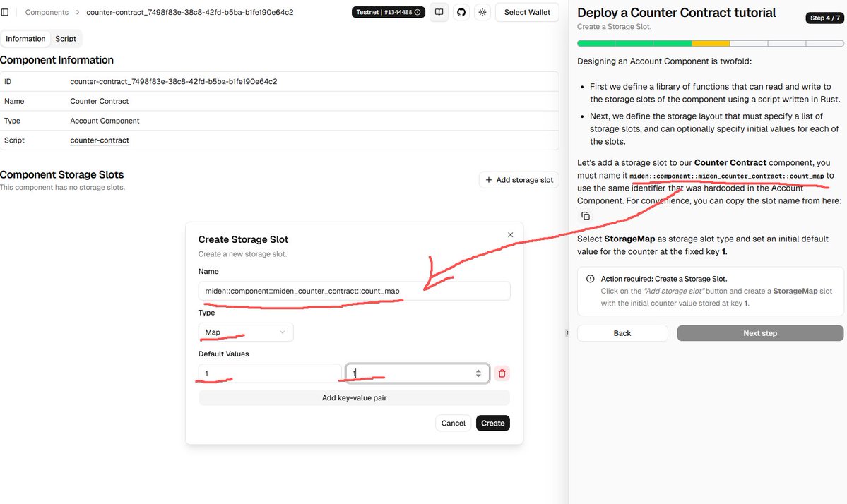Image resolution: width=847 pixels, height=504 pixels.
Task: Click the default value number field
Action: [417, 373]
